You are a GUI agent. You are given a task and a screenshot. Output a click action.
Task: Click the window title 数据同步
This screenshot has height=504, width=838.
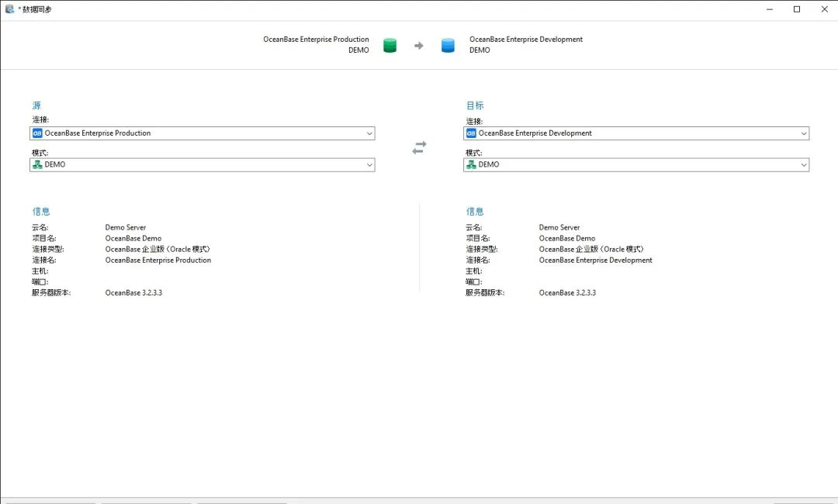37,9
